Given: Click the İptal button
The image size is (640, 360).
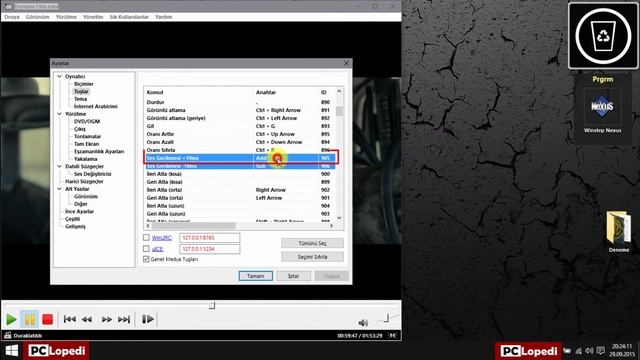Looking at the screenshot, I should click(x=293, y=276).
